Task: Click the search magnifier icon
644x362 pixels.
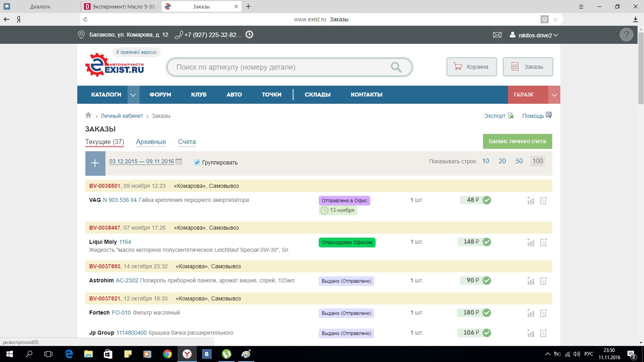Action: [396, 67]
